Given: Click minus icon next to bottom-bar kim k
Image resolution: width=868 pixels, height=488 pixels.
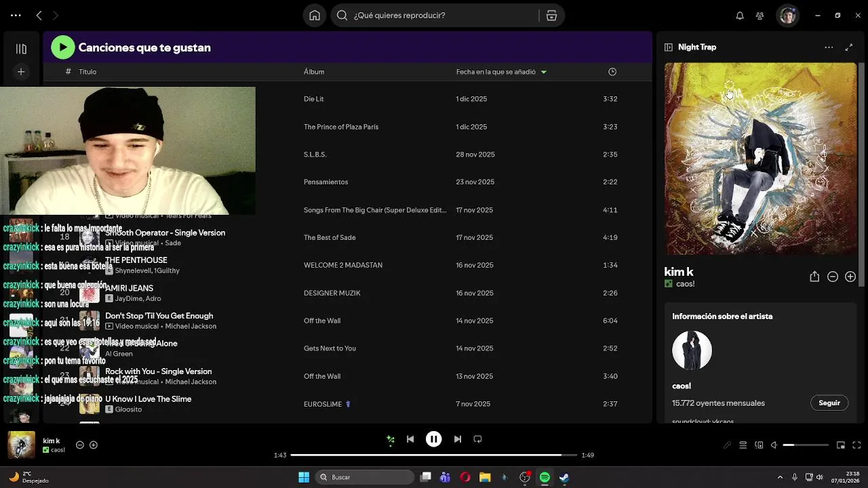Looking at the screenshot, I should (x=79, y=445).
